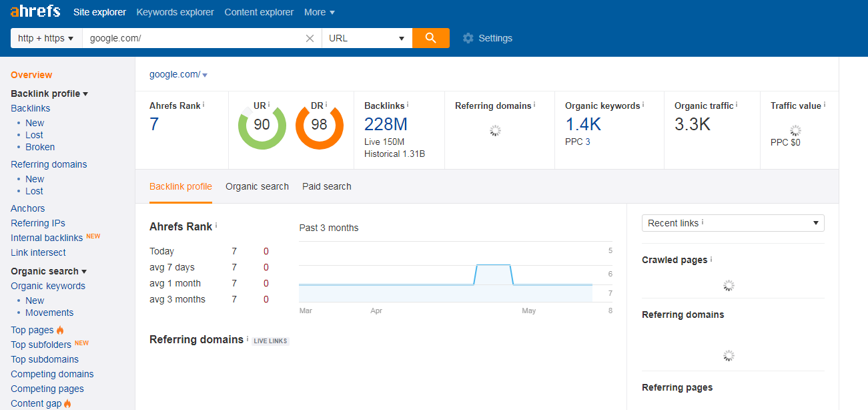
Task: Click the info icon beside UR
Action: pyautogui.click(x=270, y=105)
